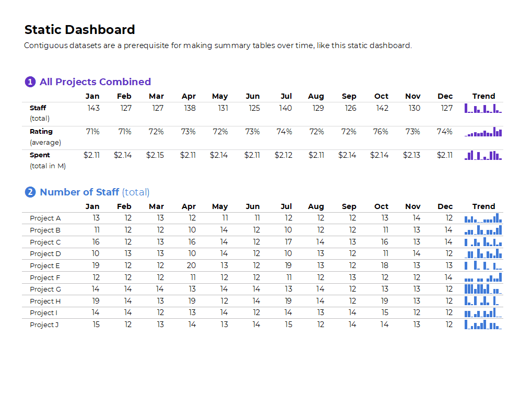Click the Project E trend sparkline
This screenshot has width=532, height=394.
(483, 265)
